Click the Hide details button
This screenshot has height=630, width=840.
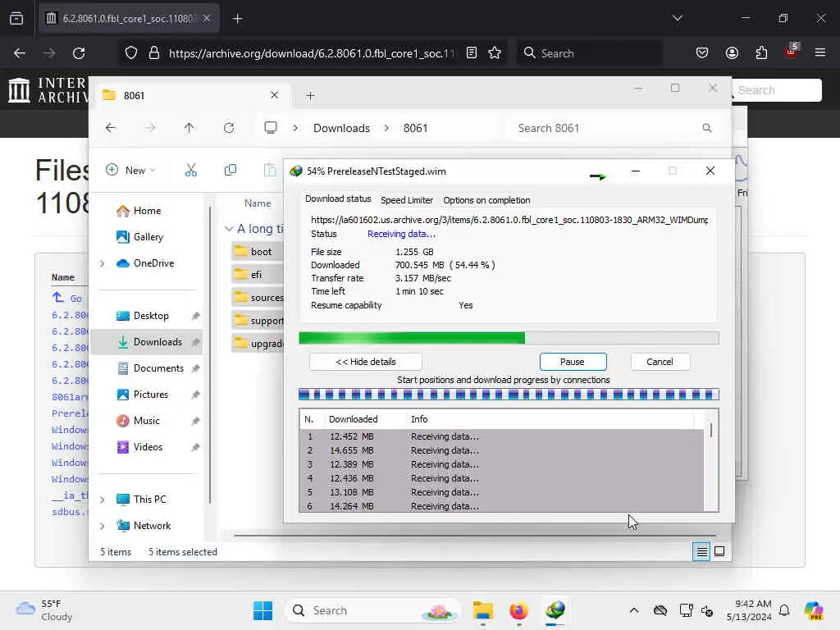(x=365, y=362)
